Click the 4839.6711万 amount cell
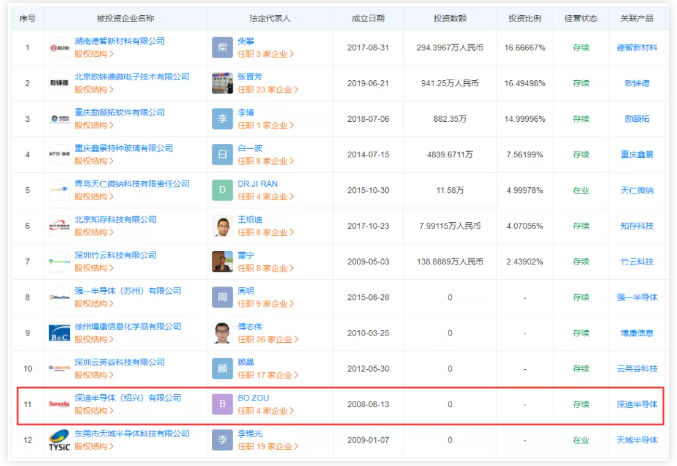This screenshot has width=677, height=466. 450,154
